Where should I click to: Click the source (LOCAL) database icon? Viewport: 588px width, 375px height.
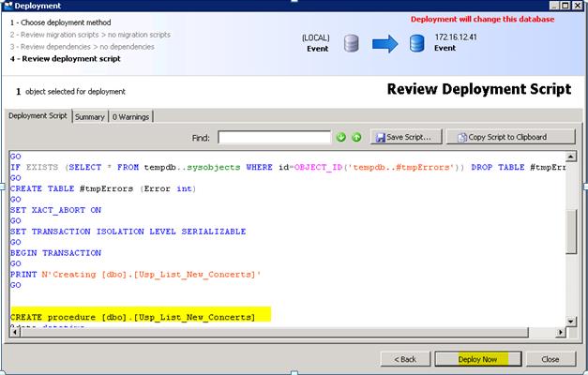[x=352, y=43]
